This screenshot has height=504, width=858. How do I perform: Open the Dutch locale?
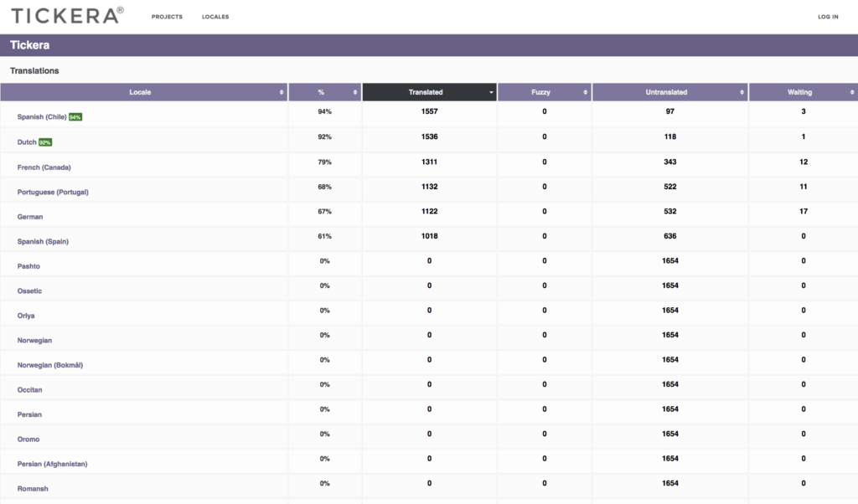pyautogui.click(x=27, y=142)
